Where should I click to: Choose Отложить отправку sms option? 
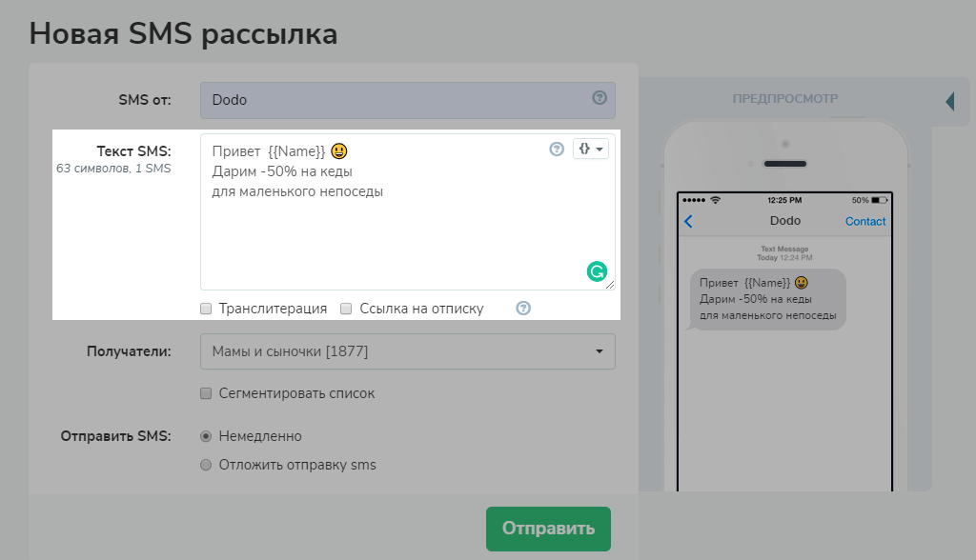[205, 465]
